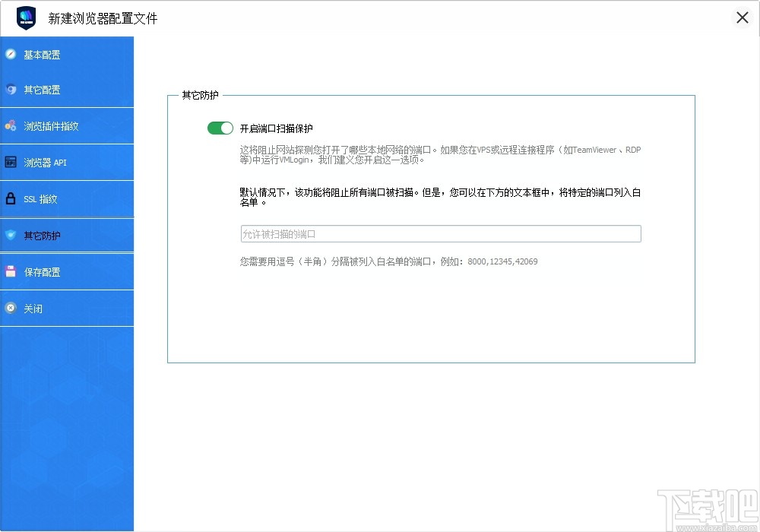760x532 pixels.
Task: Open the SSL 指纹 section
Action: coord(42,198)
